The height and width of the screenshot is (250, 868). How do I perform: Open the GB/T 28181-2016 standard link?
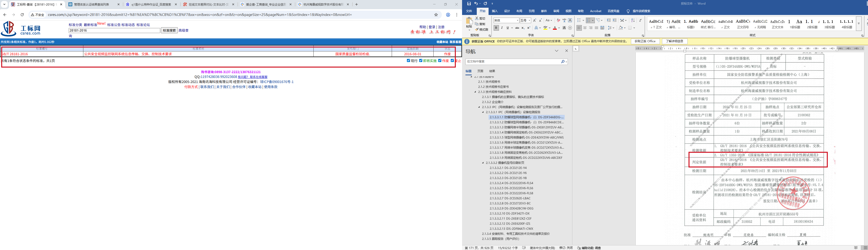[x=14, y=54]
